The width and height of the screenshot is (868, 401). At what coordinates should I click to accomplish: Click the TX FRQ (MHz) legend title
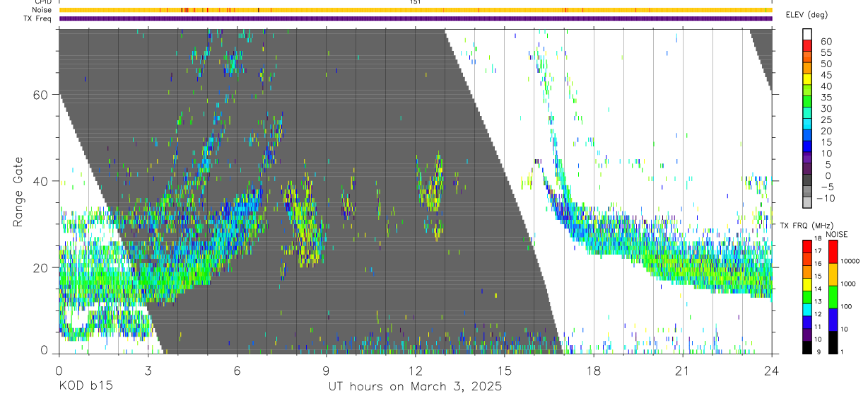(x=805, y=226)
